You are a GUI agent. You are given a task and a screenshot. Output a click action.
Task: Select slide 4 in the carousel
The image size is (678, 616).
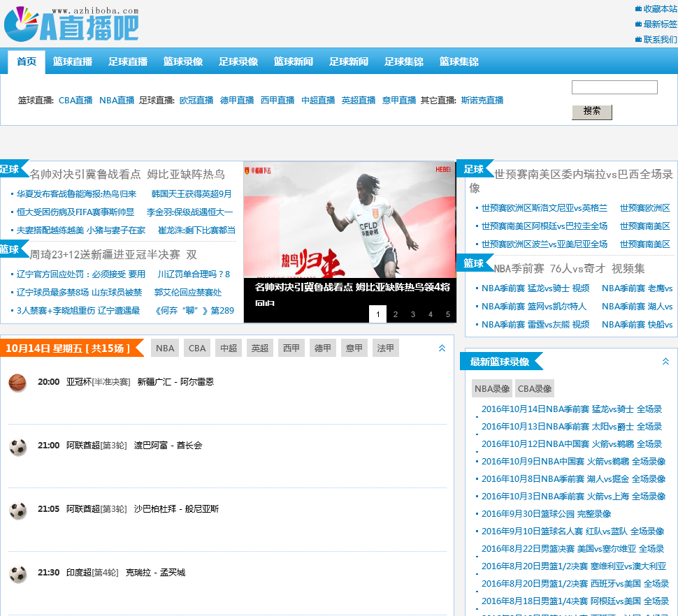pos(431,314)
